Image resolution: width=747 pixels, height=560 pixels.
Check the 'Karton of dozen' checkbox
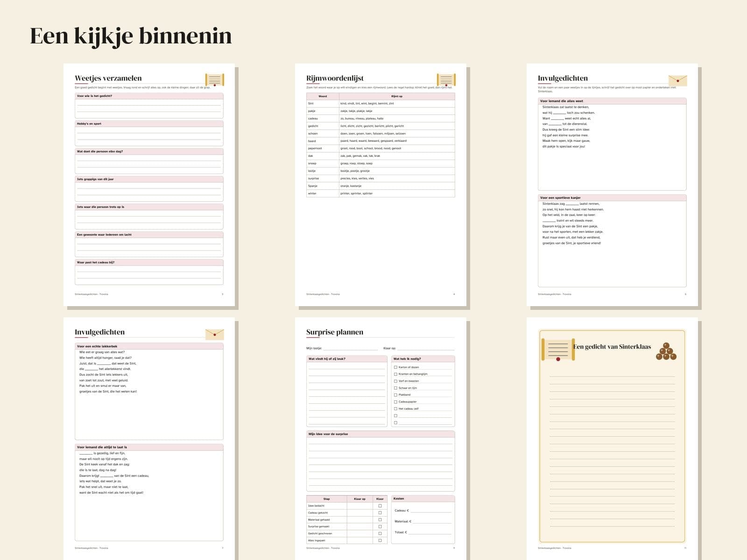coord(395,367)
